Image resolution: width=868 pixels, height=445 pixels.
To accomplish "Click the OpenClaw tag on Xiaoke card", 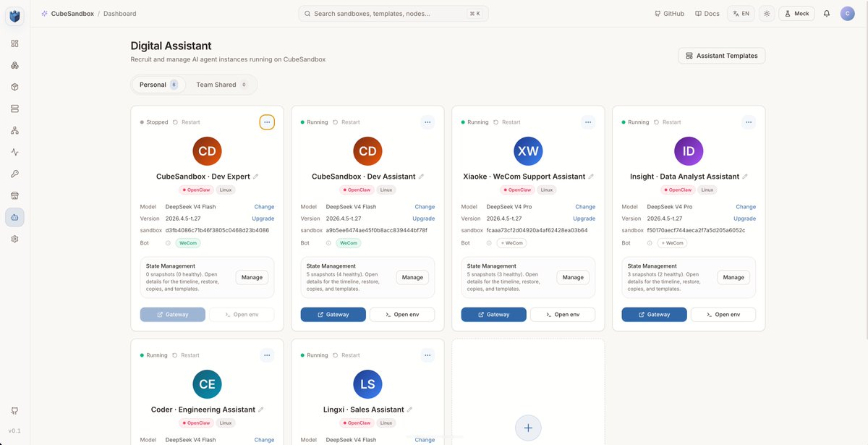I will click(x=519, y=190).
